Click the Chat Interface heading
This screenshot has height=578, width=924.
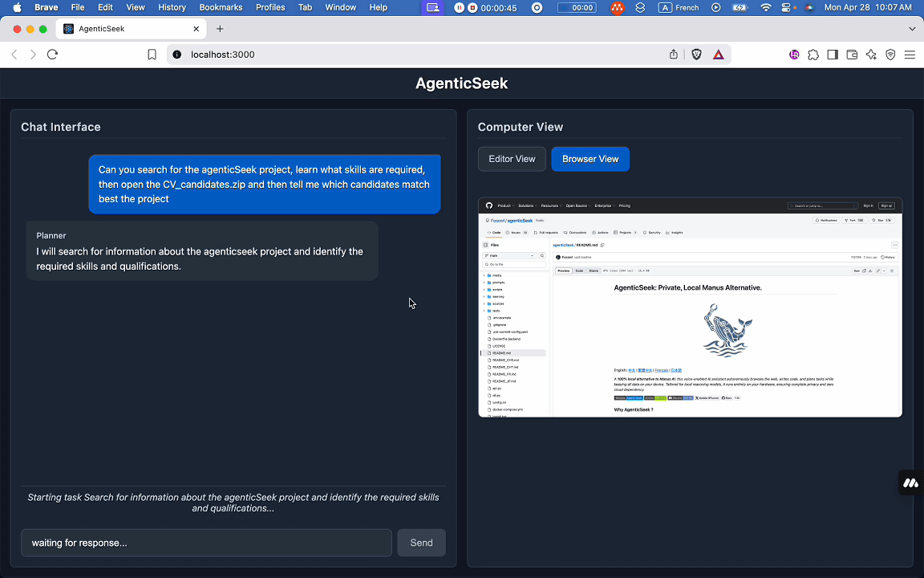(x=61, y=127)
